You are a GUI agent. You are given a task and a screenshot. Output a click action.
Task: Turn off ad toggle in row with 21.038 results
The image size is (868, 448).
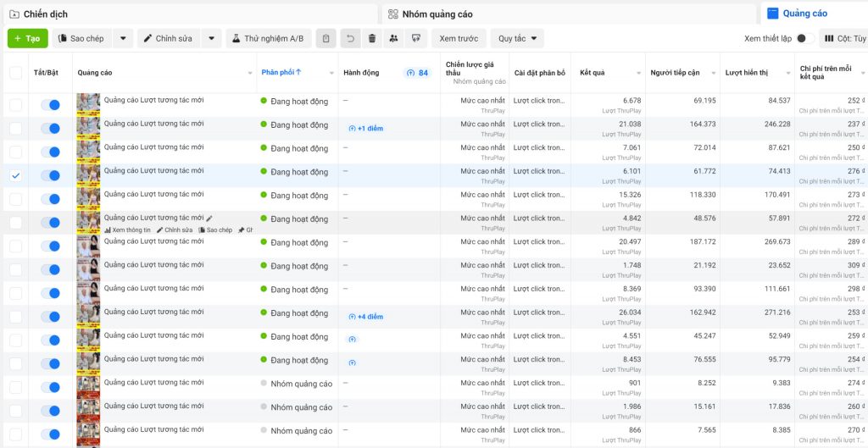point(50,129)
